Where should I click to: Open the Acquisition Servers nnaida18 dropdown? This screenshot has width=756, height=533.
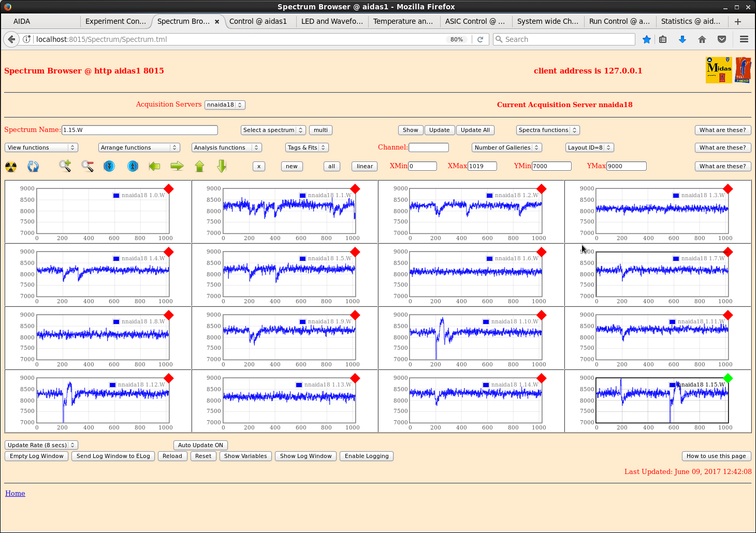225,105
